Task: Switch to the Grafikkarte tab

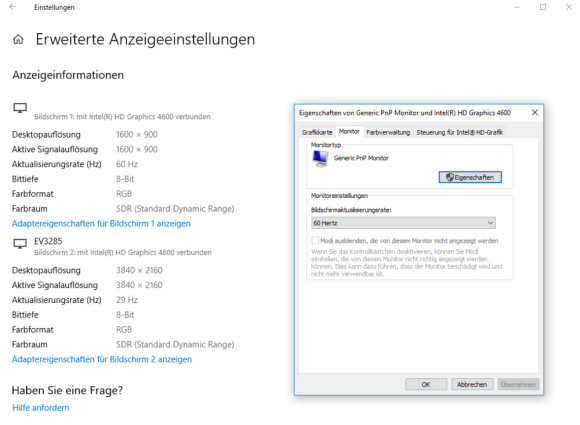Action: click(317, 132)
